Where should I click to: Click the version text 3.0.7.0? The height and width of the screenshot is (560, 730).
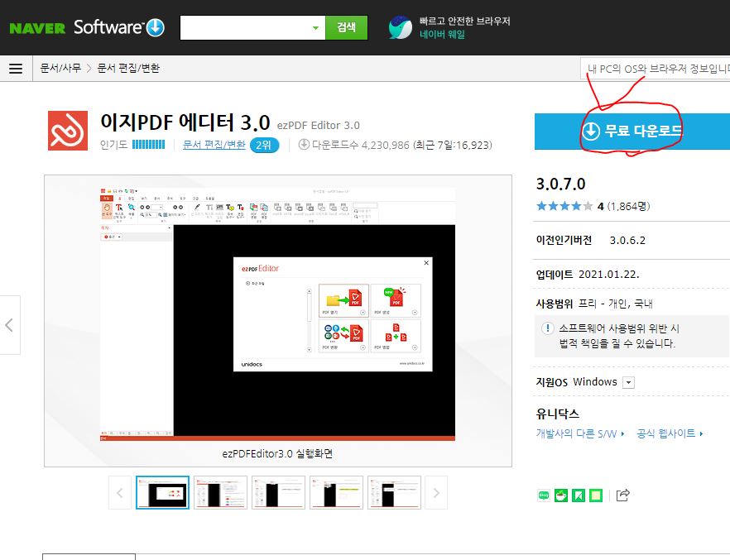click(x=560, y=184)
